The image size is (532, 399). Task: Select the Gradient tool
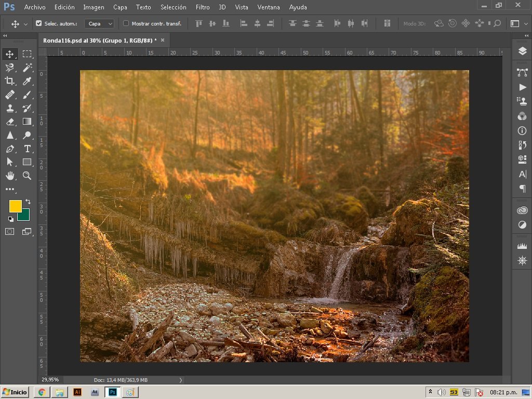pos(27,122)
